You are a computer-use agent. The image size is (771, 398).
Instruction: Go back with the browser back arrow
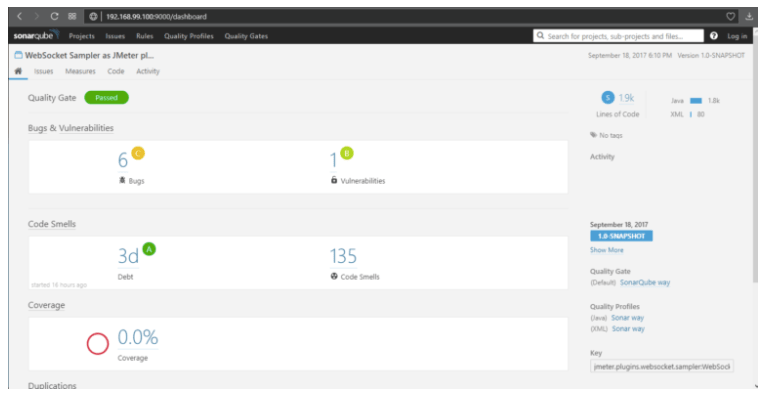pos(19,16)
